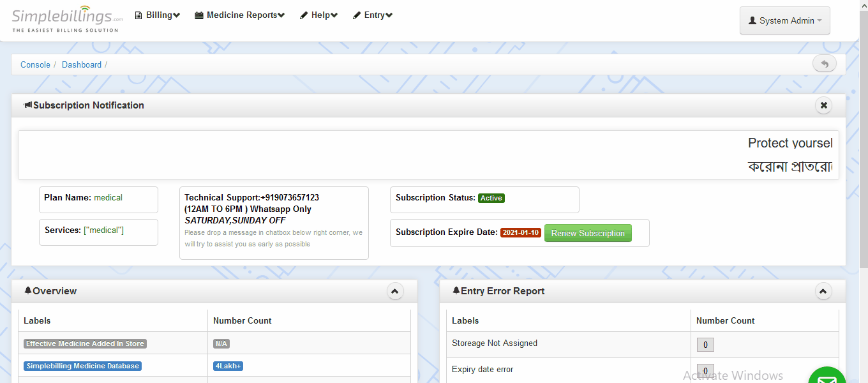Click the back arrow button in breadcrumb bar

click(824, 64)
